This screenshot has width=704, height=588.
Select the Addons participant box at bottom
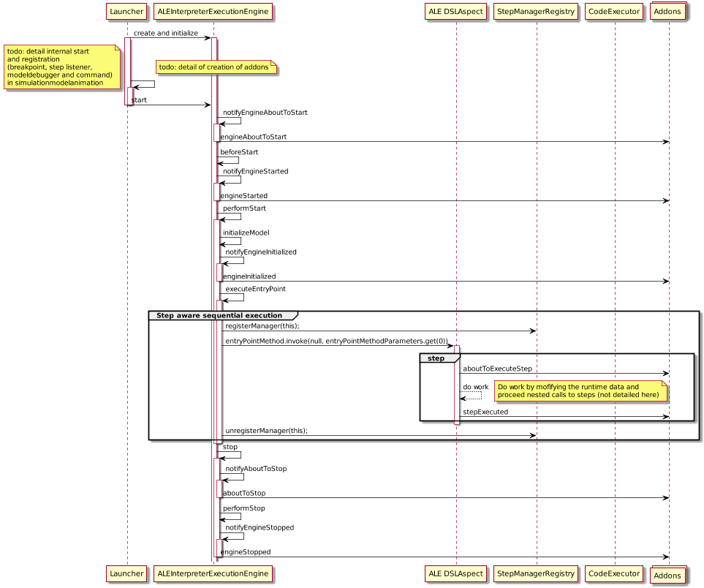pyautogui.click(x=669, y=576)
